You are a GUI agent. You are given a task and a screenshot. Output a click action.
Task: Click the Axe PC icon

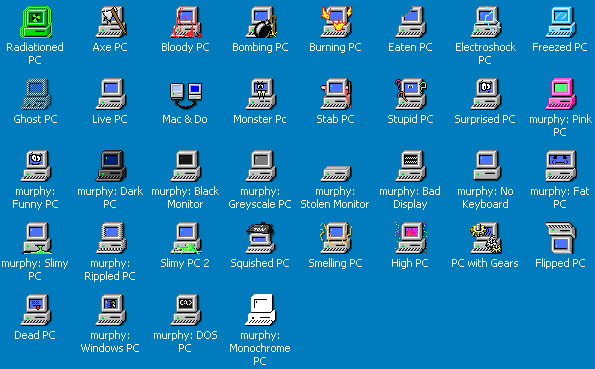(110, 22)
